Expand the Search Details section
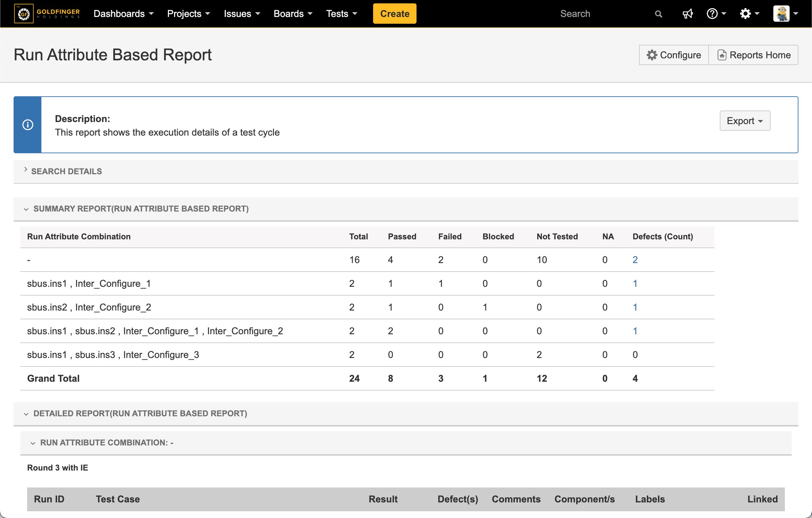The width and height of the screenshot is (812, 518). (66, 171)
